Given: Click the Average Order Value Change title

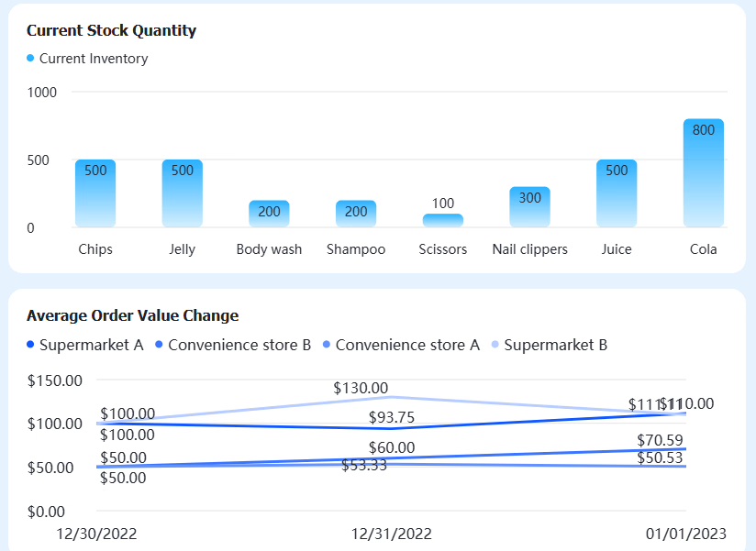Looking at the screenshot, I should pyautogui.click(x=133, y=315).
